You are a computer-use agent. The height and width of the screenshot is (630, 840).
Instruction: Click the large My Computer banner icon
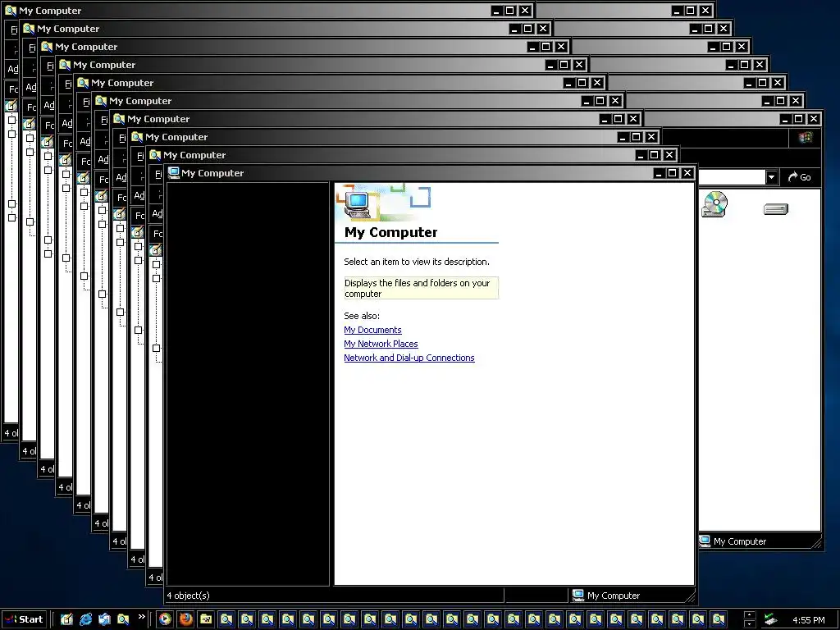[x=358, y=204]
